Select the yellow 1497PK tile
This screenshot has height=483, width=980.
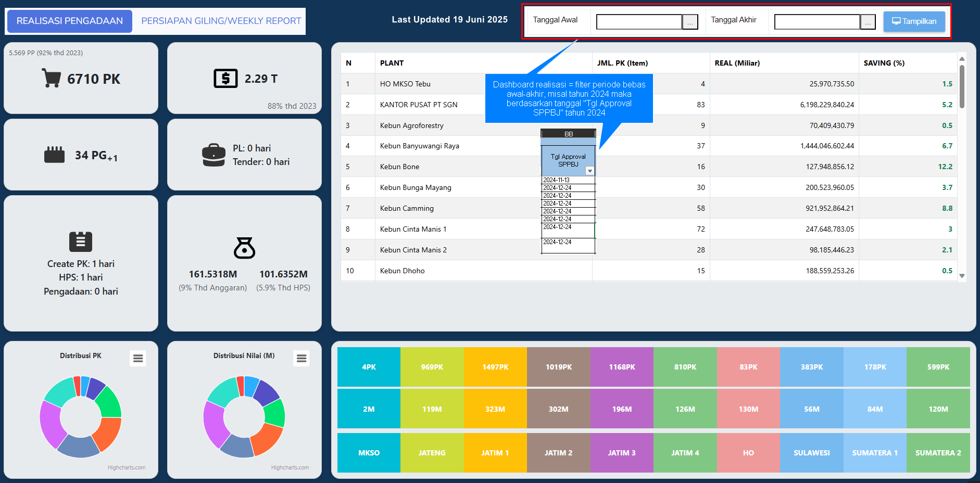tap(495, 367)
